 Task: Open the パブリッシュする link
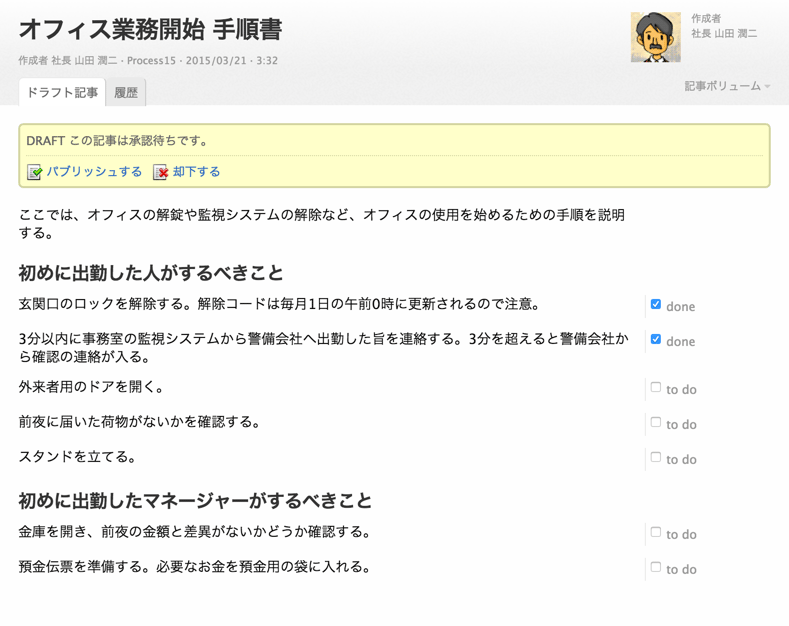(x=94, y=172)
